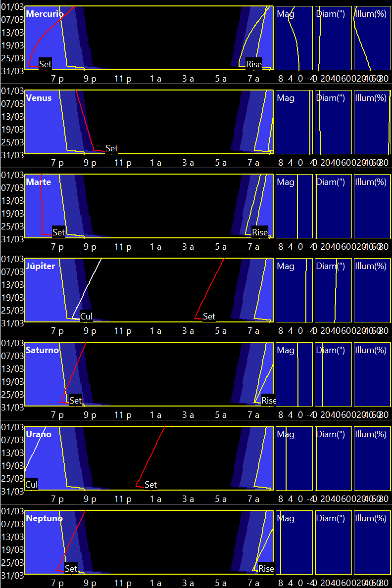Viewport: 392px width, 588px height.
Task: Click the Neptuno planet label
Action: (x=45, y=518)
